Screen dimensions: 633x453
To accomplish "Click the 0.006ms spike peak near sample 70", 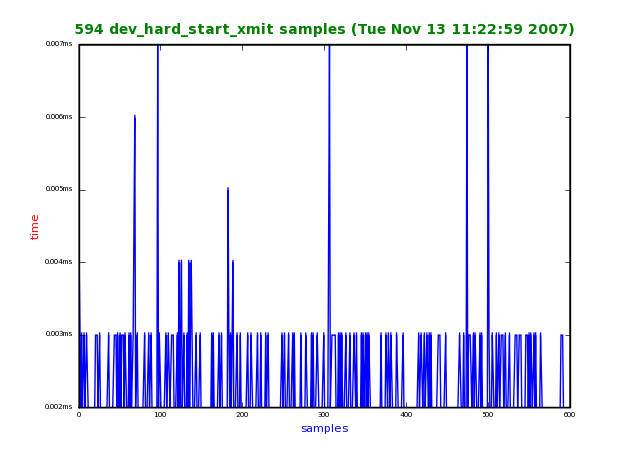I will 135,116.
